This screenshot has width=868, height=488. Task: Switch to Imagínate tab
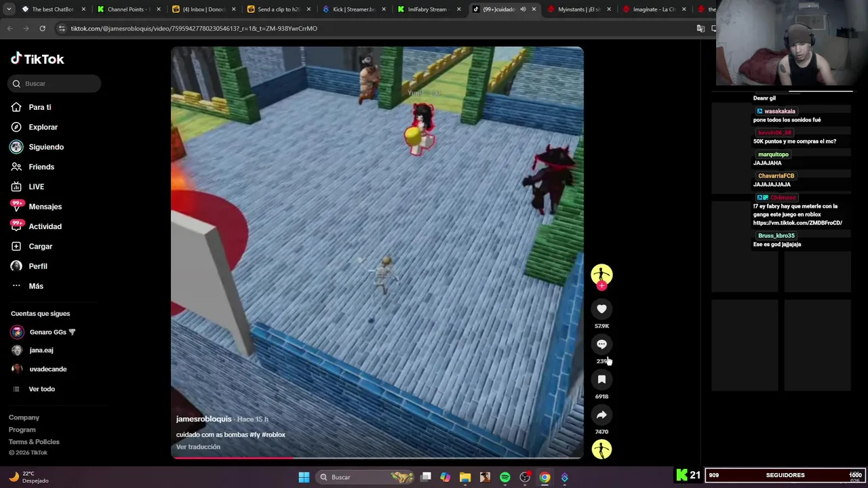tap(654, 9)
